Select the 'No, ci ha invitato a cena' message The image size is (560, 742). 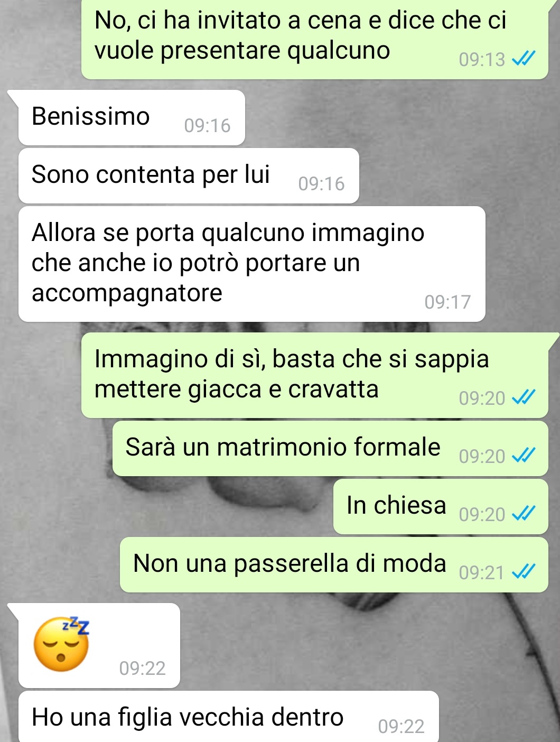pyautogui.click(x=314, y=38)
